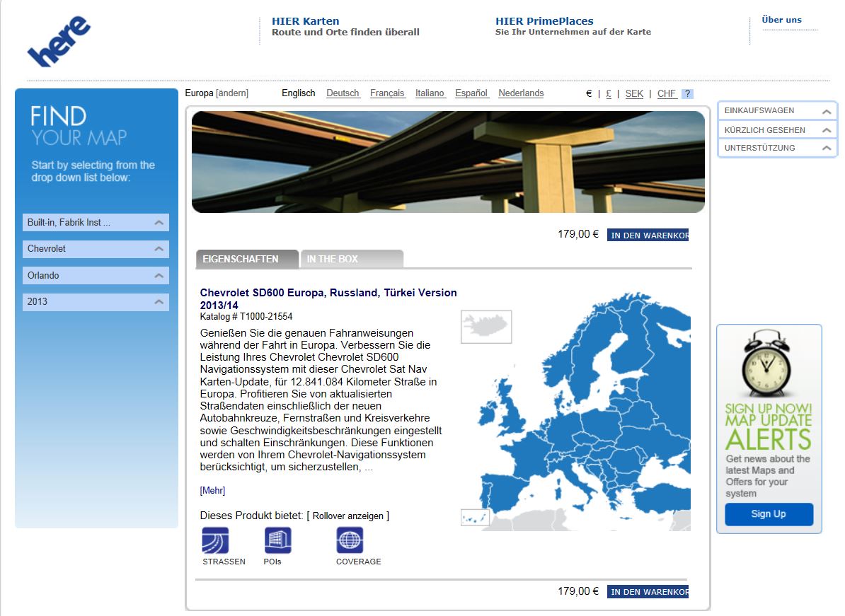845x616 pixels.
Task: Click the POIs building icon
Action: coord(277,540)
